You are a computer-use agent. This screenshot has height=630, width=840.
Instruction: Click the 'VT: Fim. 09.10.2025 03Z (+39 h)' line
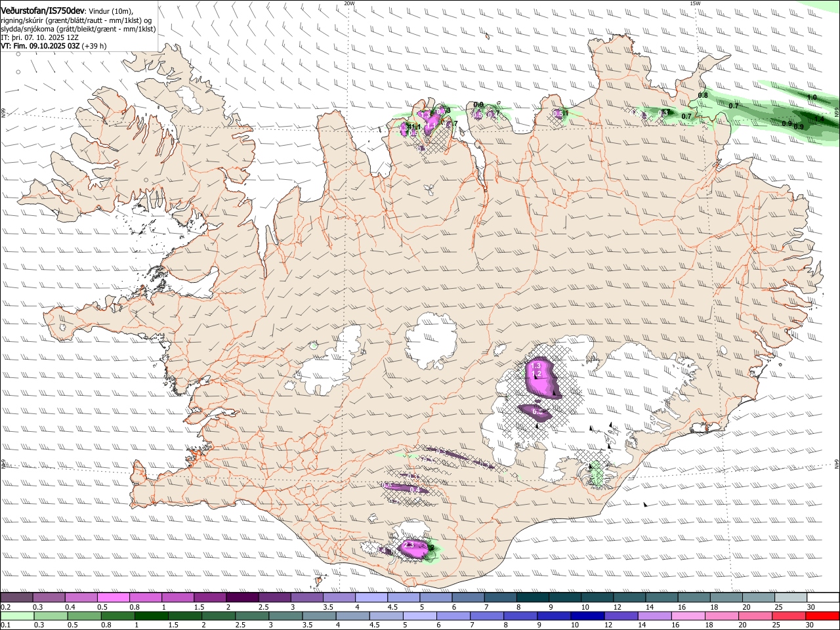(54, 46)
